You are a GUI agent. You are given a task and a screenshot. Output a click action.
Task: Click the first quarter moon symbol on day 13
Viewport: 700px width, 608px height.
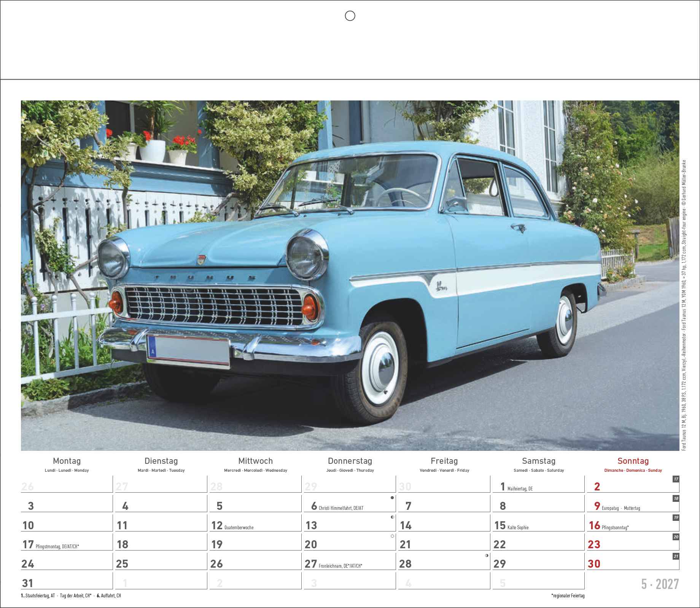pyautogui.click(x=392, y=517)
